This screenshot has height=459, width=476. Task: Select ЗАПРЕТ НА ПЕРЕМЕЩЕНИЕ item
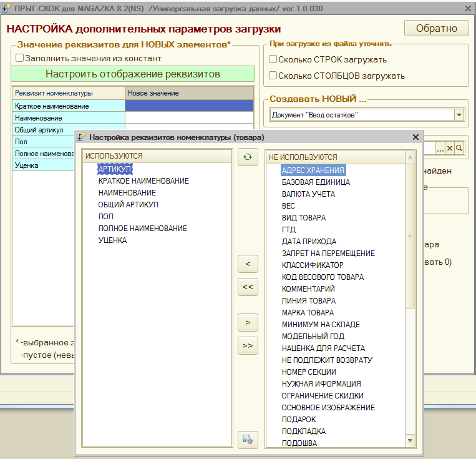[x=328, y=253]
